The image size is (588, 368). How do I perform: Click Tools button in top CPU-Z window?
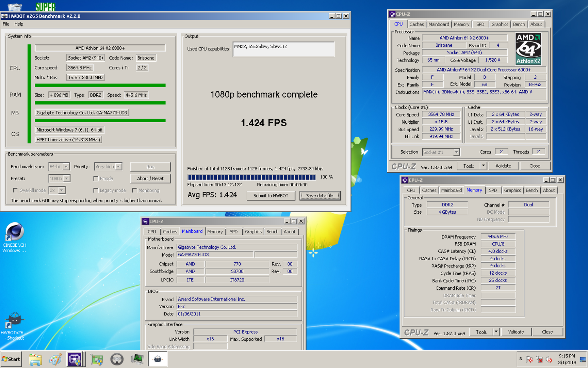pyautogui.click(x=469, y=166)
